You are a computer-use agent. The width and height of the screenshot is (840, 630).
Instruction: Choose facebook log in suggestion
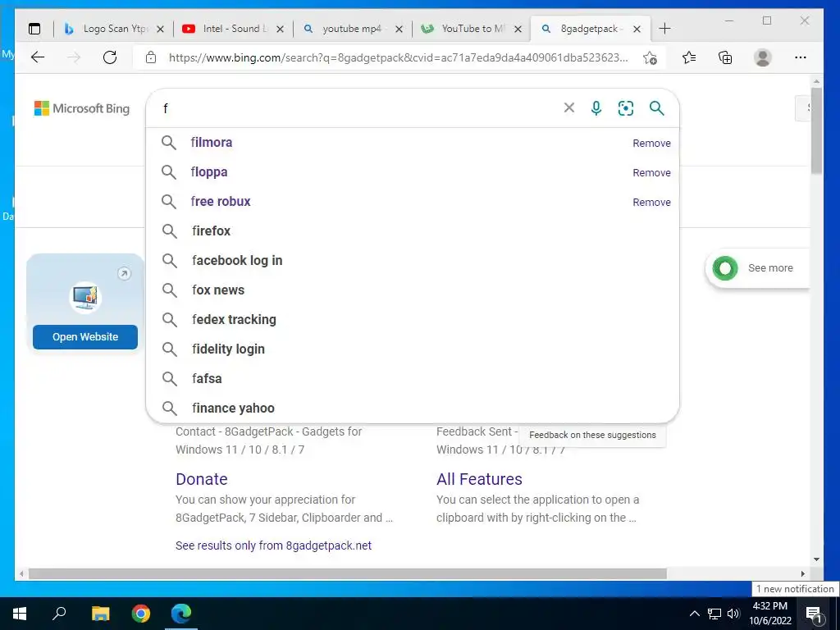pos(413,260)
